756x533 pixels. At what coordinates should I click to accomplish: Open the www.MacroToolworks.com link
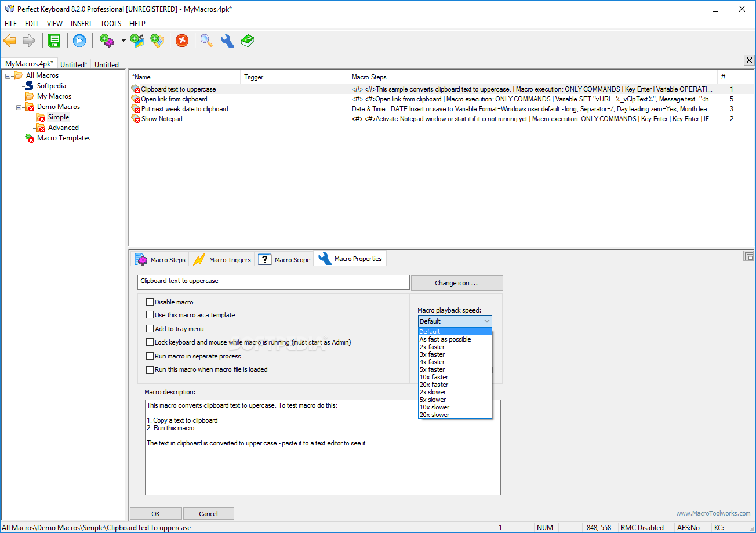(713, 513)
